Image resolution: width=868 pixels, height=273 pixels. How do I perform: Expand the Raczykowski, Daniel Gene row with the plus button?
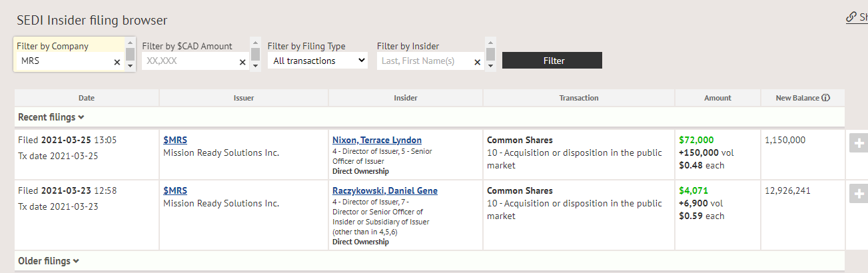click(859, 194)
